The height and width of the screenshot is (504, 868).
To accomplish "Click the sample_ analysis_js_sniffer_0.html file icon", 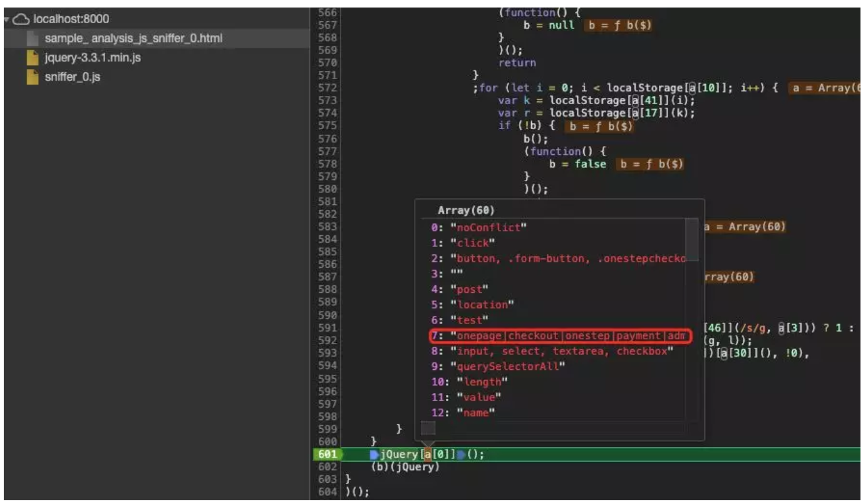I will tap(33, 39).
